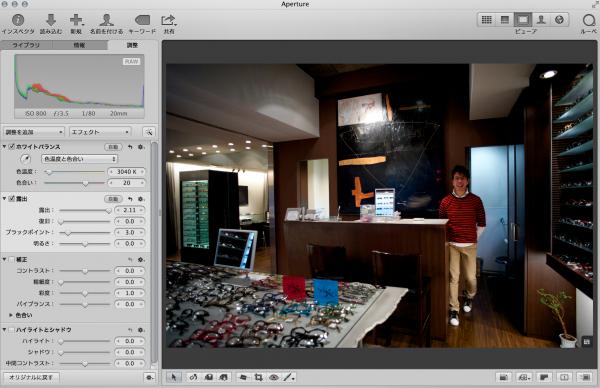Click the Revert to Original (オリジナルに戻す) button
Viewport: 600px width, 388px height.
click(31, 377)
